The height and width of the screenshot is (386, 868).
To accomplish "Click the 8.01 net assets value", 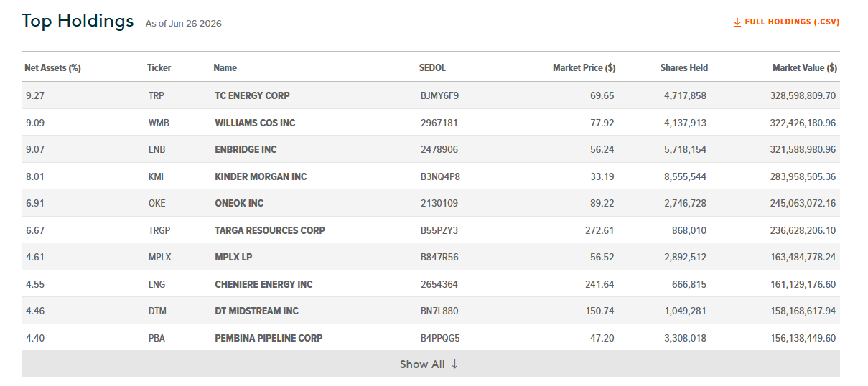I will click(35, 176).
